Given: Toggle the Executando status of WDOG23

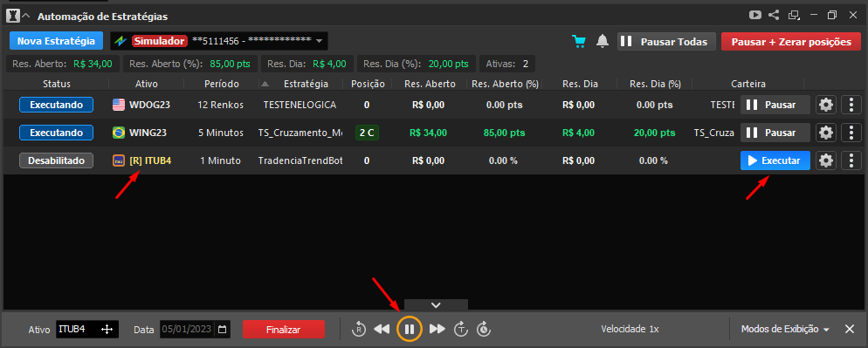Looking at the screenshot, I should tap(57, 105).
